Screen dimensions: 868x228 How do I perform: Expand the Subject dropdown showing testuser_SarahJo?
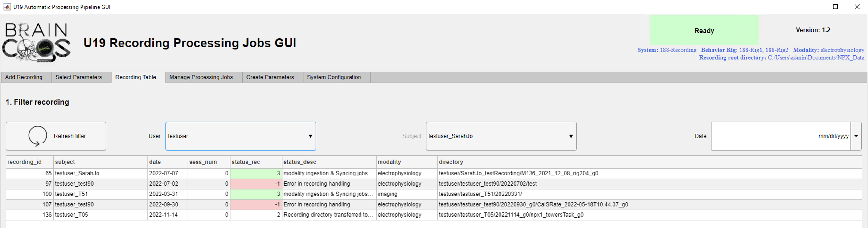coord(501,136)
